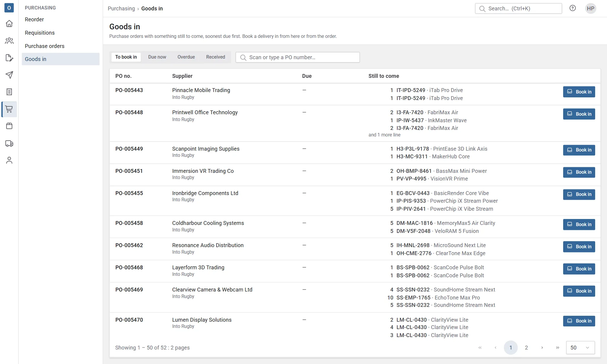Switch to the Due now tab
This screenshot has width=607, height=364.
point(157,57)
